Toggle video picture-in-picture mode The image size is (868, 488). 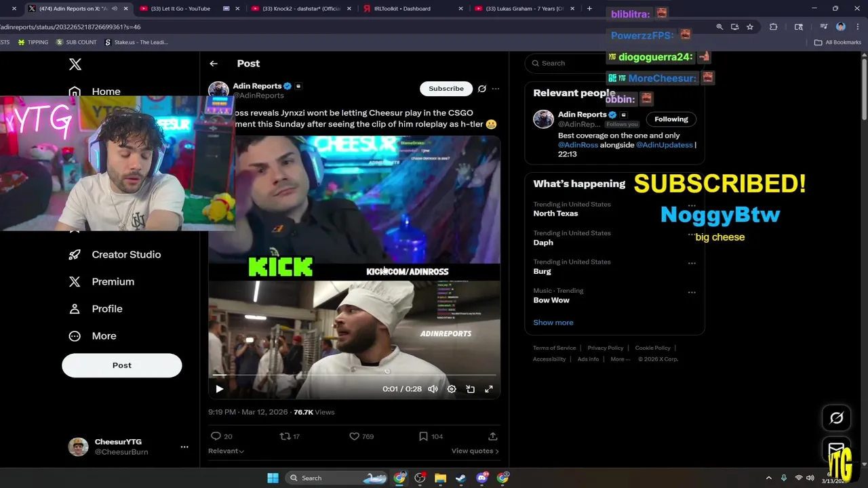pyautogui.click(x=470, y=389)
